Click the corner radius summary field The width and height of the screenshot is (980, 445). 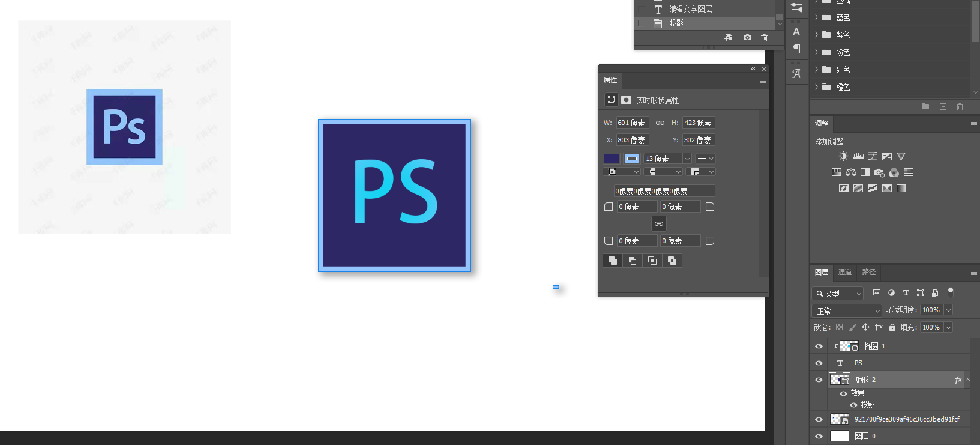click(664, 191)
